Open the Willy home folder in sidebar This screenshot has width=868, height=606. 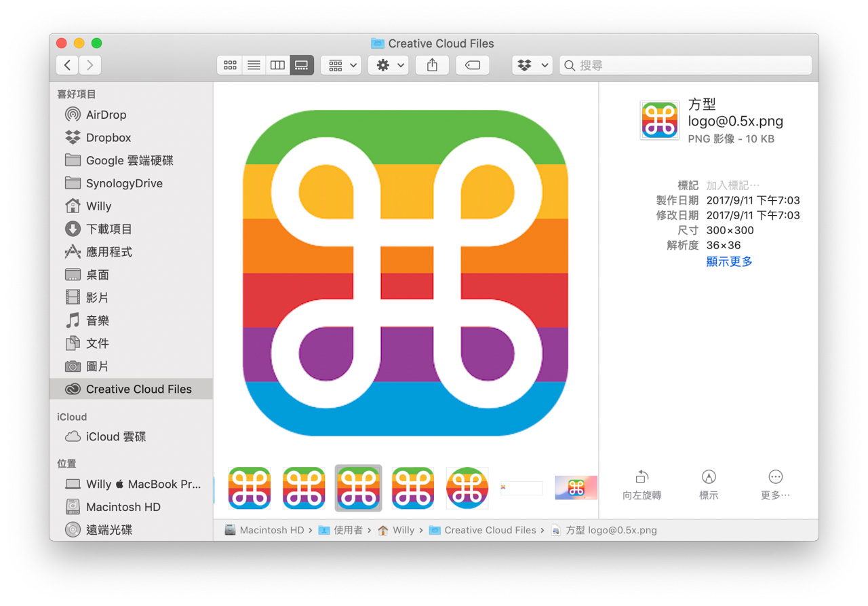[x=131, y=206]
